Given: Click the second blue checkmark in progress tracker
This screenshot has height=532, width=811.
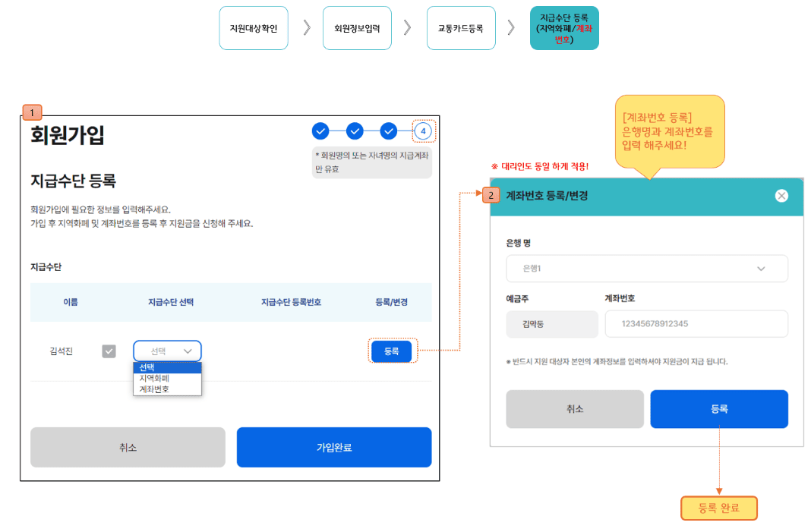Looking at the screenshot, I should [x=354, y=131].
